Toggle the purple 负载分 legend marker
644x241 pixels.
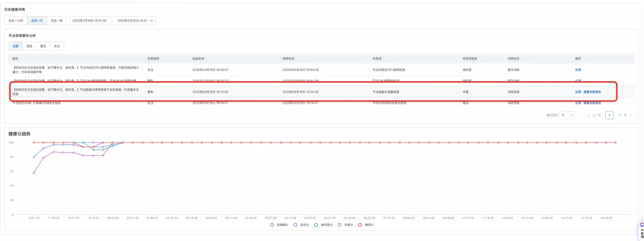pyautogui.click(x=340, y=224)
